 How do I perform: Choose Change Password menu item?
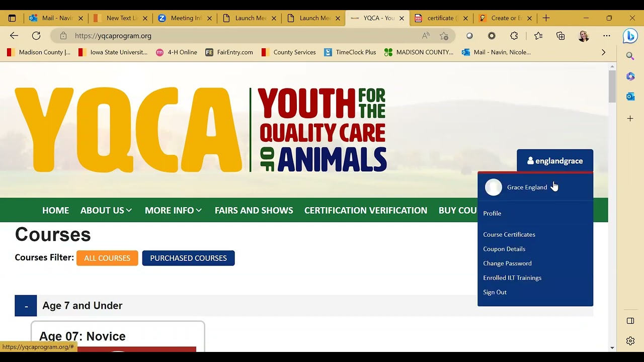pos(507,263)
